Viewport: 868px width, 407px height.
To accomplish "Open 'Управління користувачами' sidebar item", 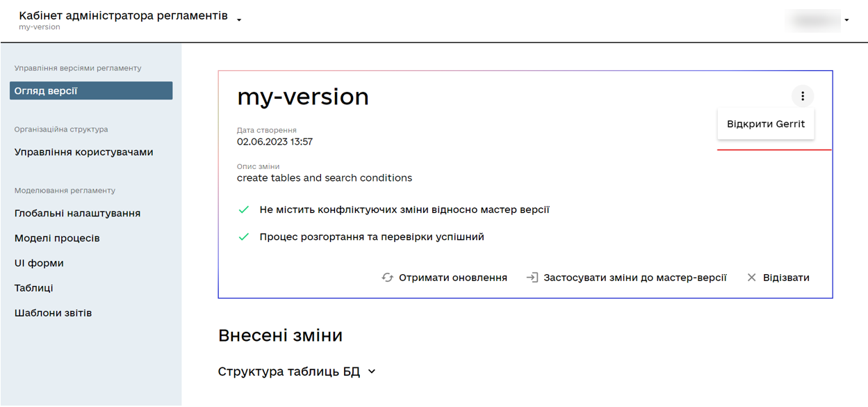I will (84, 152).
